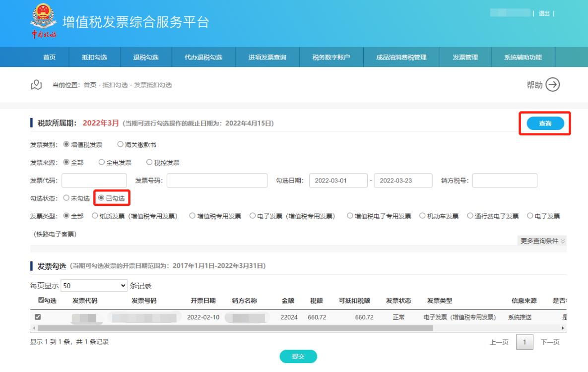Click the location pin breadcrumb icon
The image size is (588, 372).
[x=36, y=85]
